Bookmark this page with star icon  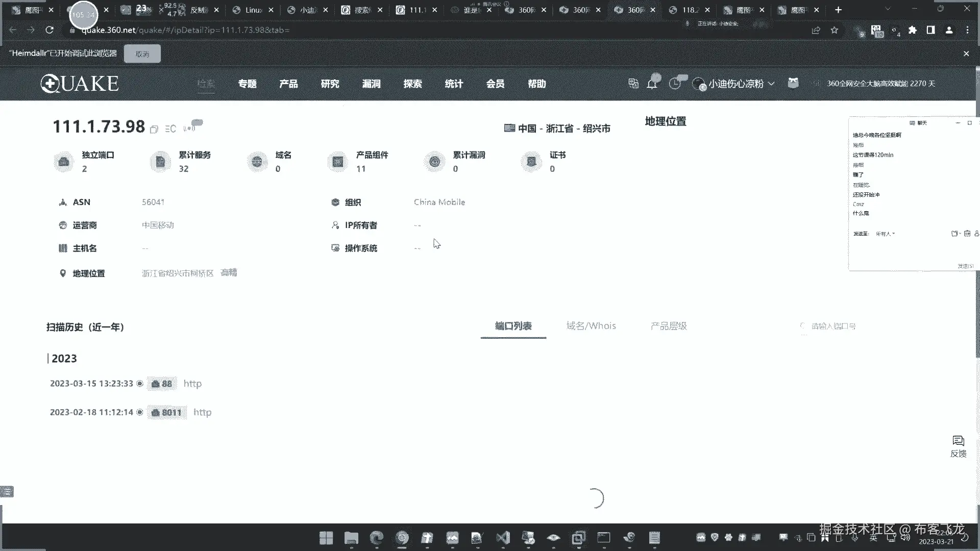pos(835,30)
